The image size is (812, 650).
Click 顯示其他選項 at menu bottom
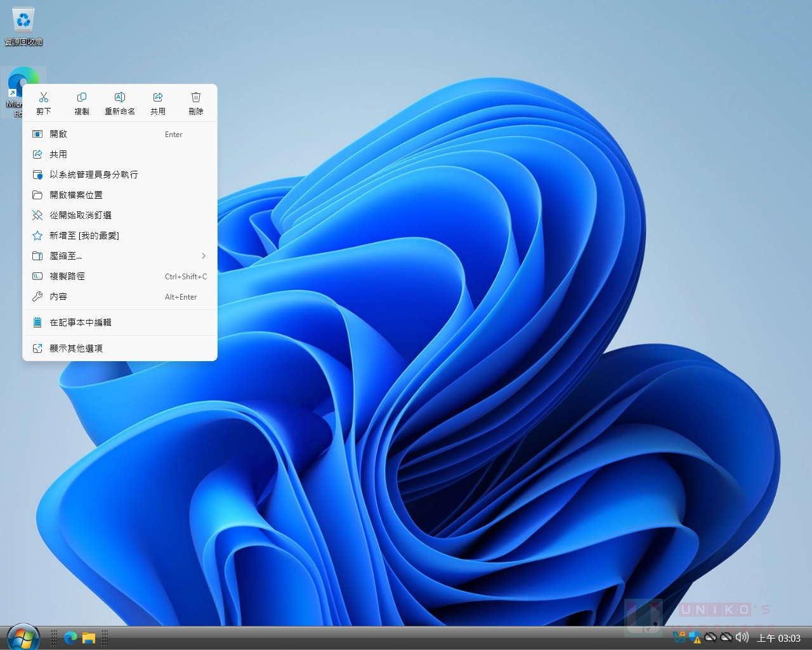120,348
